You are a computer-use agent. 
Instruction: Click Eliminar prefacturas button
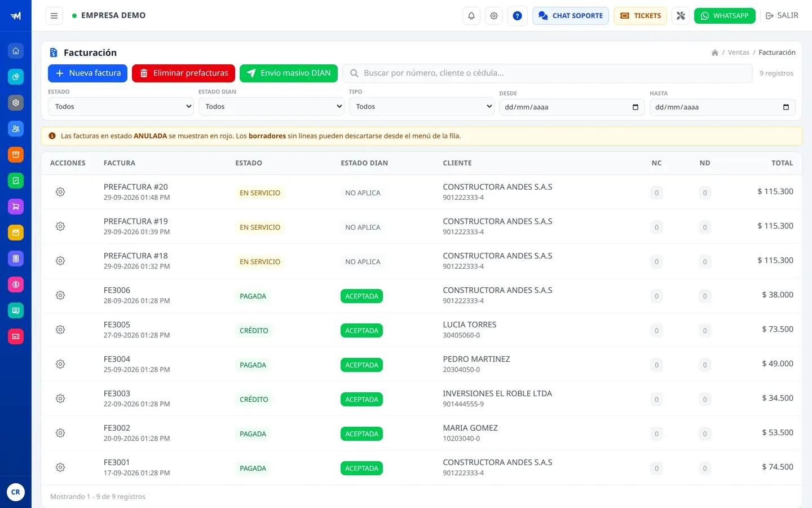[x=183, y=73]
